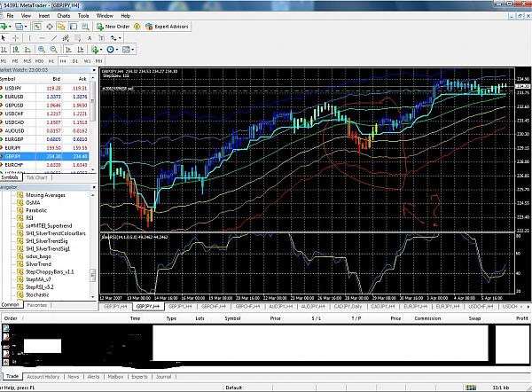Image resolution: width=532 pixels, height=392 pixels.
Task: Expand the Indicators dropdown arrow
Action: tap(101, 50)
